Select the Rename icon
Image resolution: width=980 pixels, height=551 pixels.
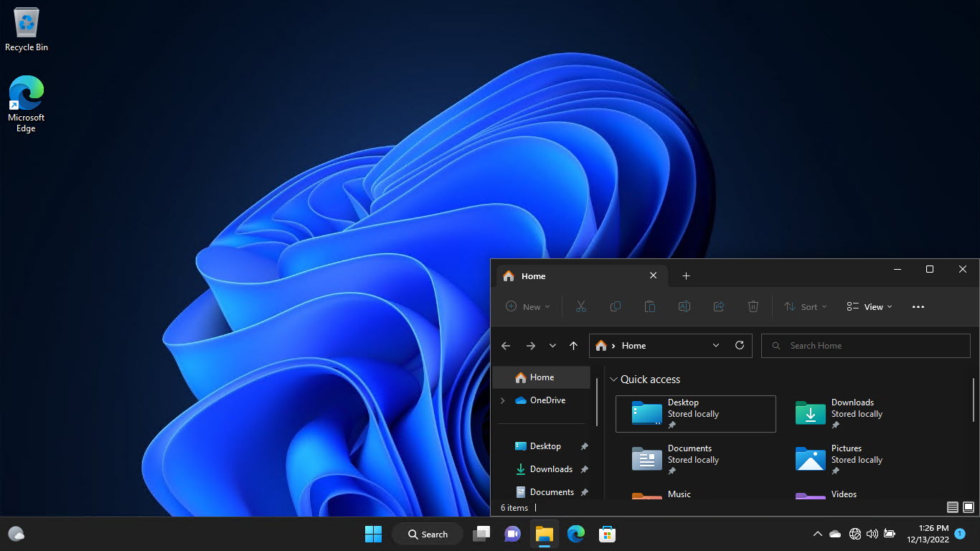click(684, 306)
